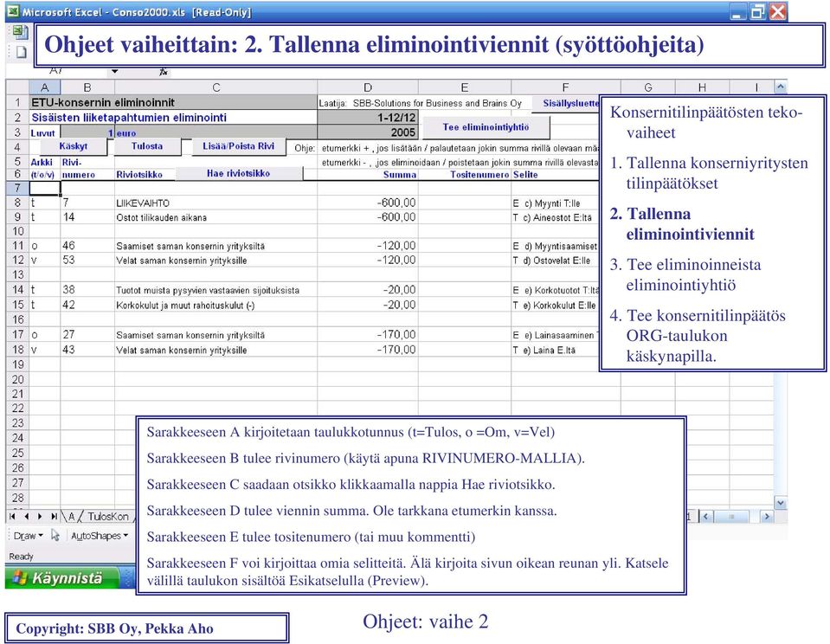Click the vertical scrollbar up arrow

(780, 87)
